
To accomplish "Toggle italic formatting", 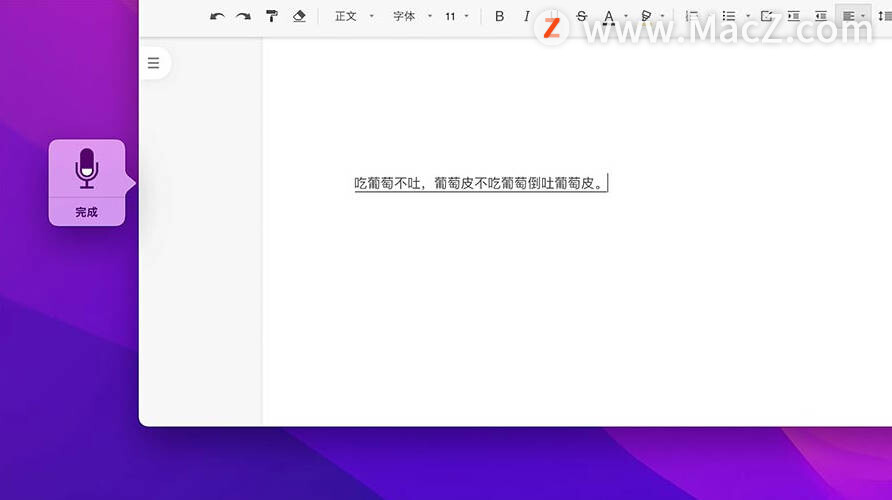I will click(526, 16).
